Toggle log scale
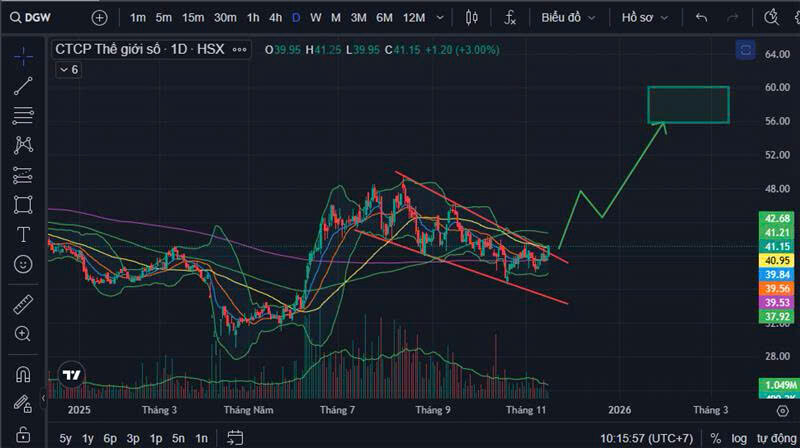Image resolution: width=800 pixels, height=448 pixels. pos(739,438)
